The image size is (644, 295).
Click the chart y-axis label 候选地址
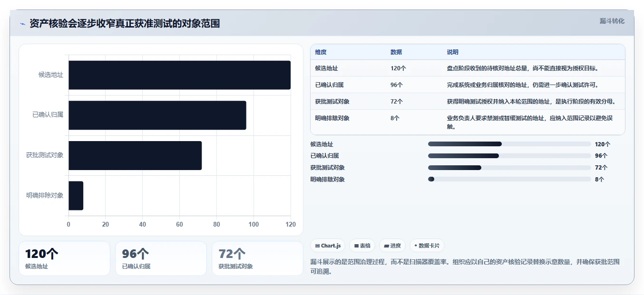coord(51,75)
